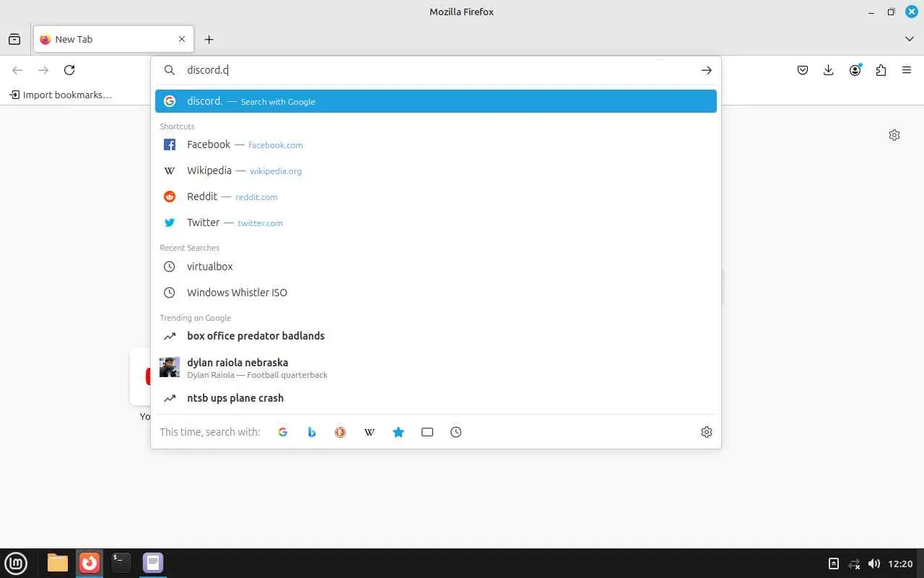This screenshot has width=924, height=578.
Task: Go forward with the forward arrow
Action: click(x=43, y=70)
